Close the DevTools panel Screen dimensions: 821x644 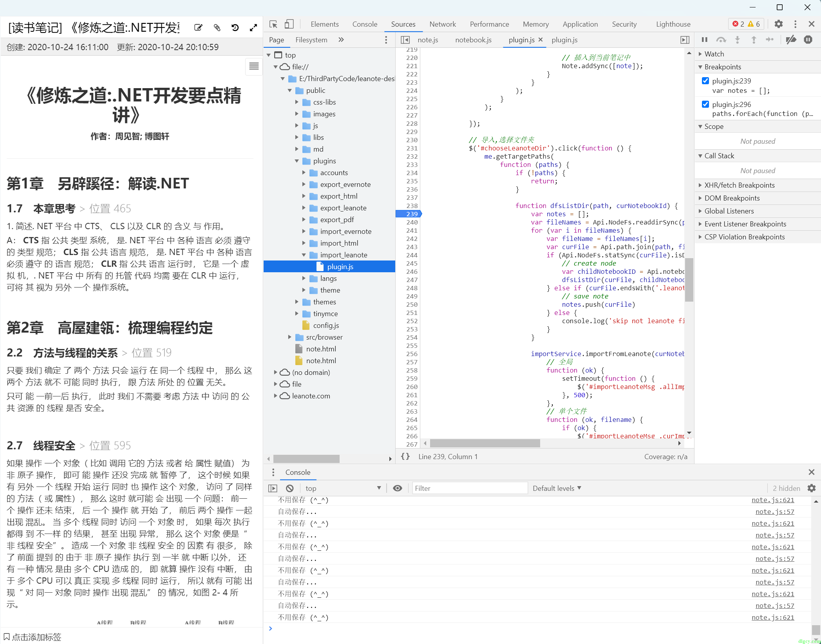click(x=812, y=24)
